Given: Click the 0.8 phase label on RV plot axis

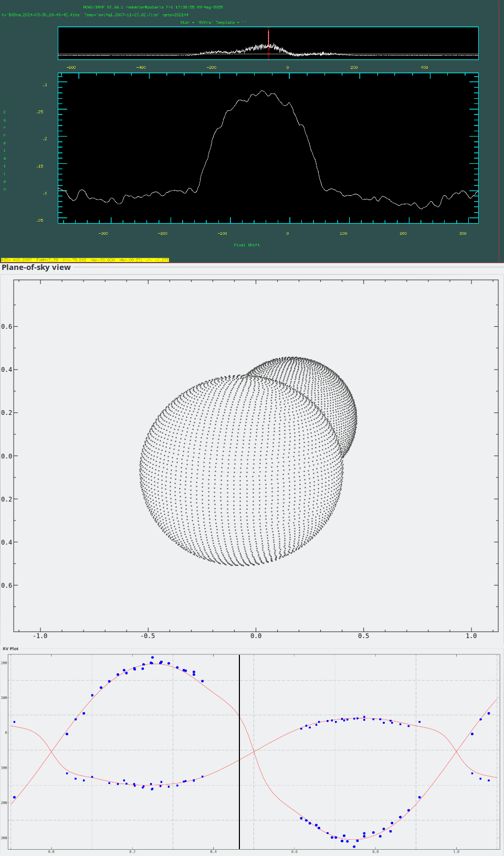Looking at the screenshot, I should click(375, 852).
